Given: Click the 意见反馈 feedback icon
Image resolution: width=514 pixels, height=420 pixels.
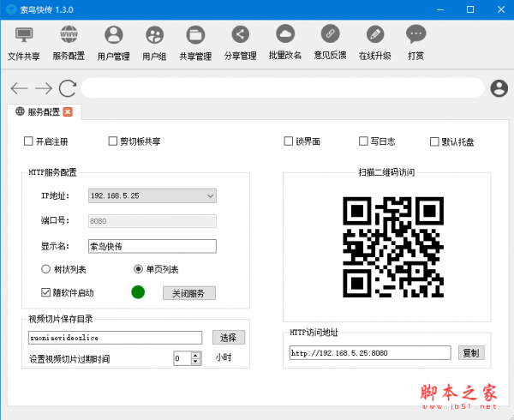Looking at the screenshot, I should pos(330,42).
